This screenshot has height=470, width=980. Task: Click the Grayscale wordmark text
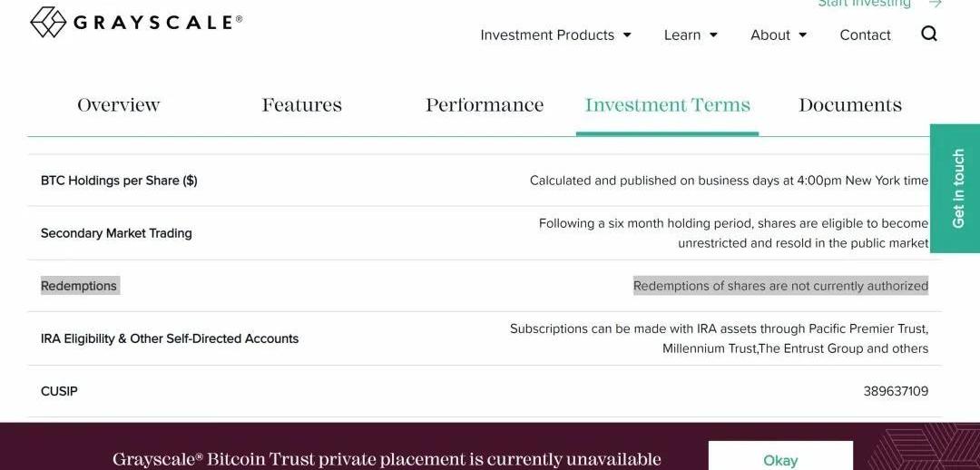coord(157,23)
